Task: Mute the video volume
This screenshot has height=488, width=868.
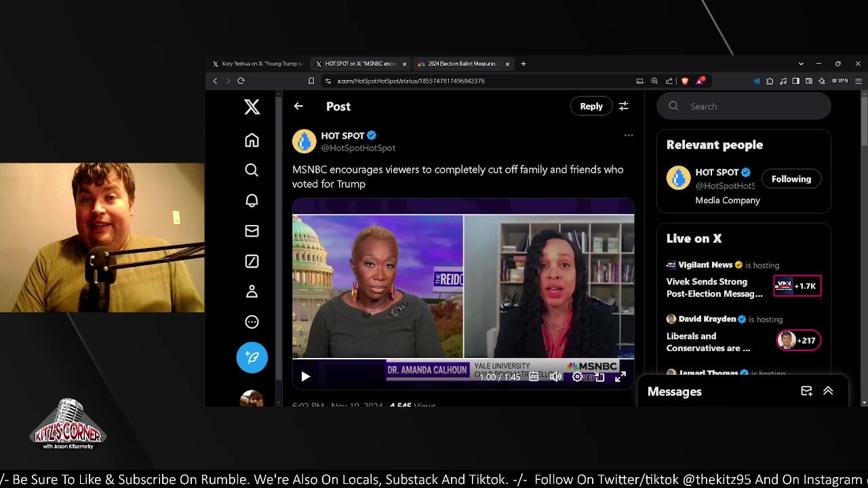Action: coord(555,377)
